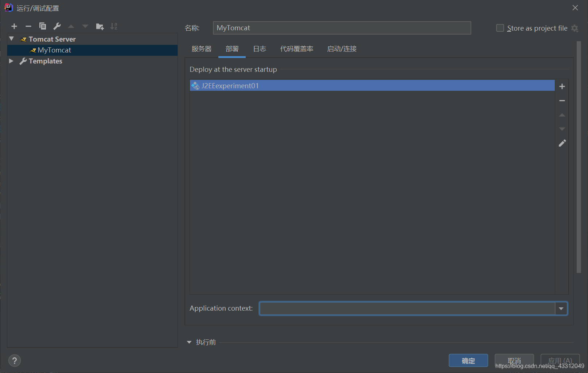The image size is (588, 373).
Task: Move configuration down in toolbar
Action: pos(85,26)
